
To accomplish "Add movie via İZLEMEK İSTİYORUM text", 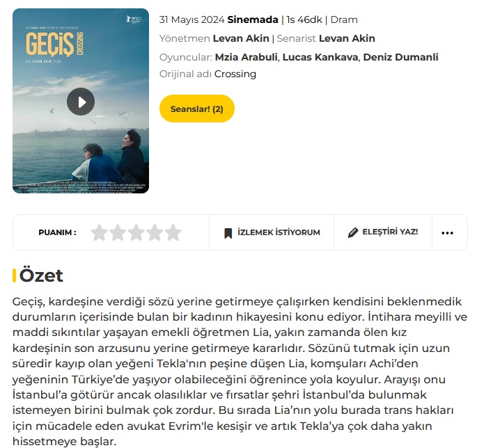I will 279,232.
